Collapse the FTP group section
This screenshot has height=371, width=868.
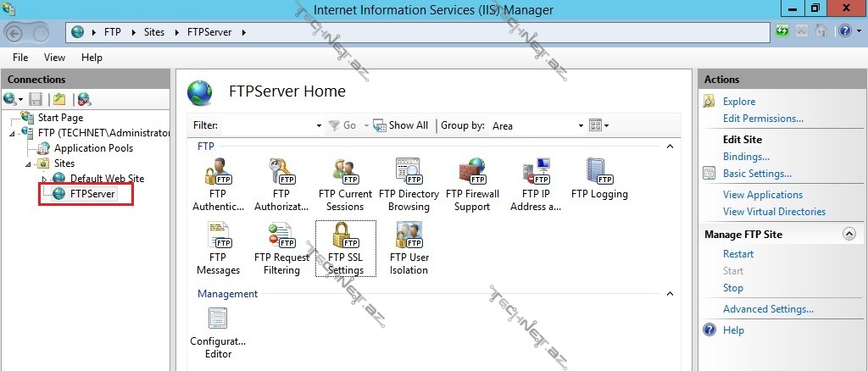(670, 147)
